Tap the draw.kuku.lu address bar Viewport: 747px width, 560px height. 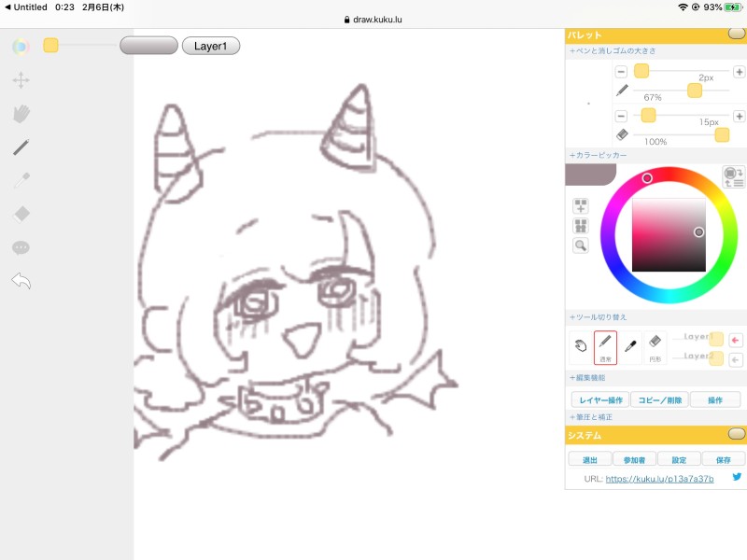pos(373,20)
